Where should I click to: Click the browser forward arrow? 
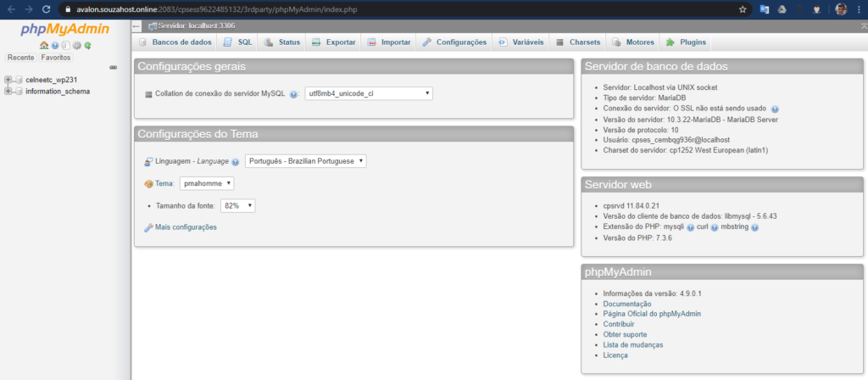[x=29, y=9]
